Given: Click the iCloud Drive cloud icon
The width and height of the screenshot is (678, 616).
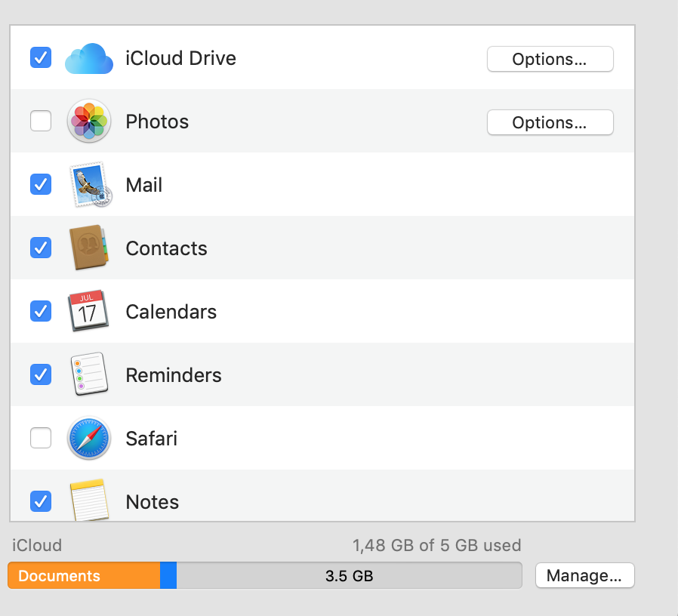Looking at the screenshot, I should (x=89, y=58).
